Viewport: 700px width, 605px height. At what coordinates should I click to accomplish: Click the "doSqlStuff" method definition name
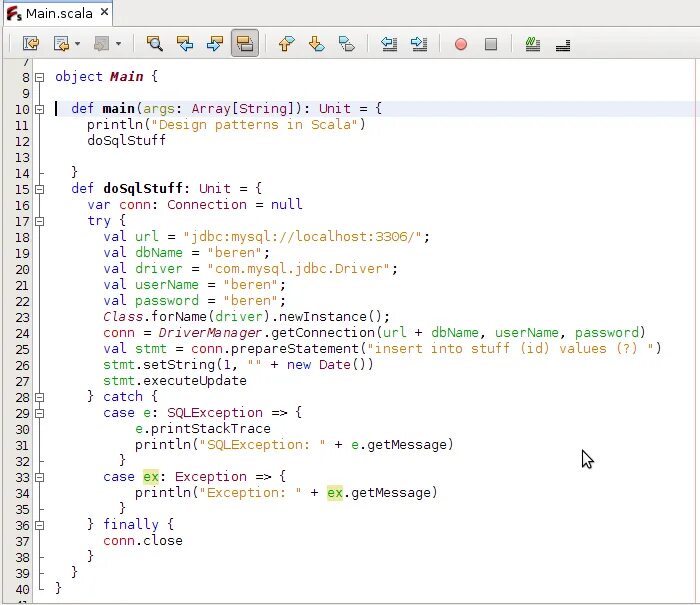pos(142,188)
